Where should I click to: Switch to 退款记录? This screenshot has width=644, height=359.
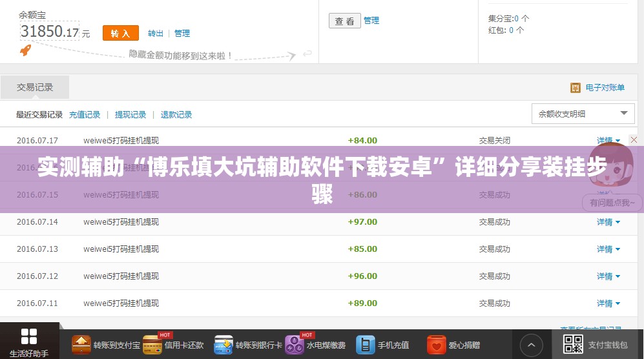click(176, 114)
